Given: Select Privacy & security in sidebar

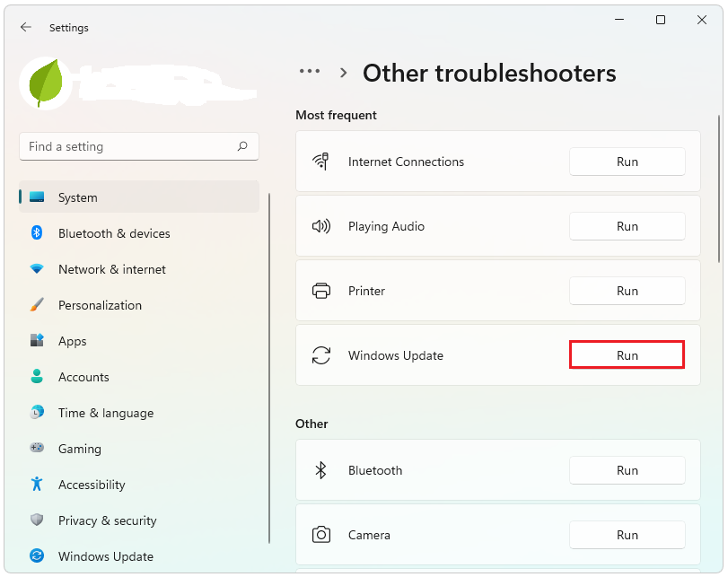Looking at the screenshot, I should tap(139, 520).
